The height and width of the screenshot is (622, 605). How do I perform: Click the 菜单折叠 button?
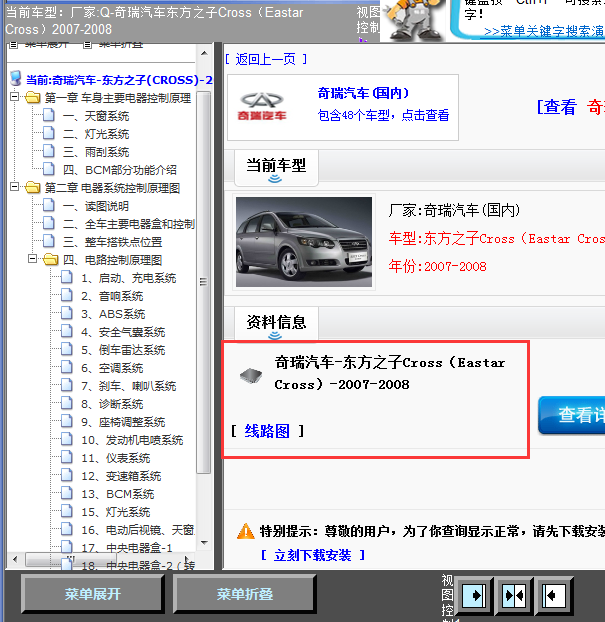245,594
